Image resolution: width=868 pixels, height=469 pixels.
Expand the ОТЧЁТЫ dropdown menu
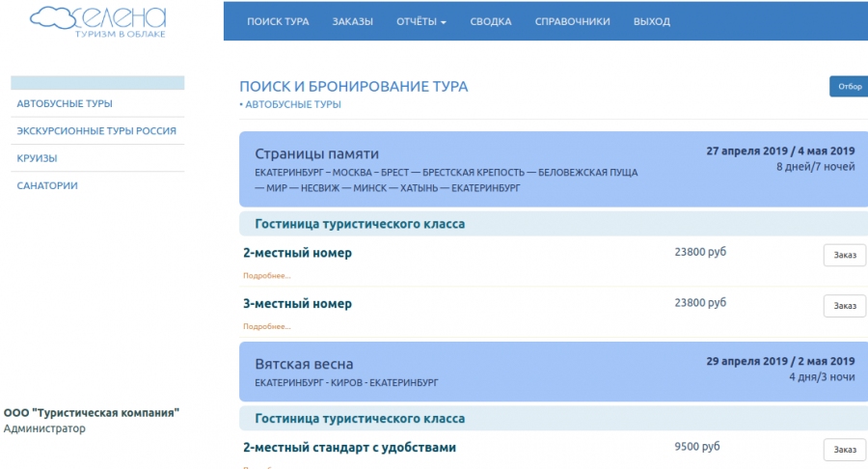point(421,21)
